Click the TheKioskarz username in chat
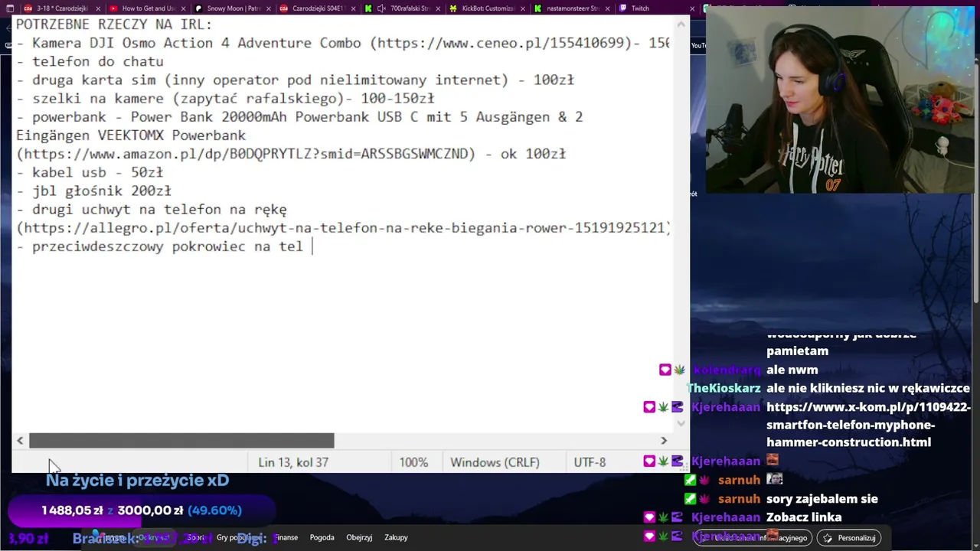Viewport: 980px width, 551px height. 724,388
